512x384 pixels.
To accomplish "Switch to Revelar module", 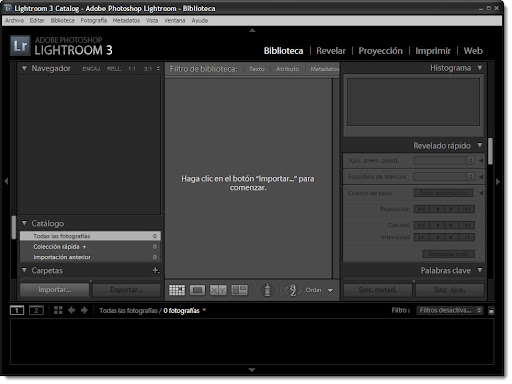I will [331, 51].
